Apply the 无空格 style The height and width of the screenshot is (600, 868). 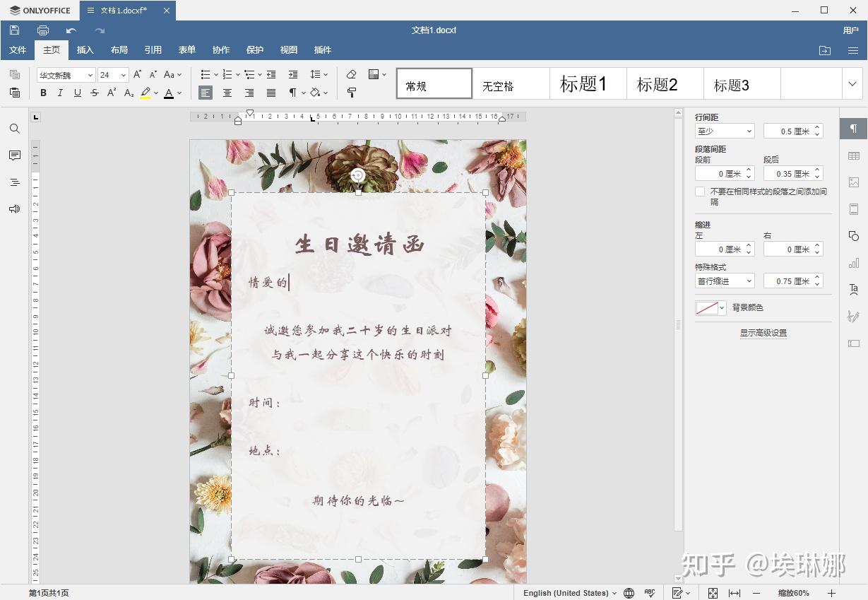pos(511,83)
